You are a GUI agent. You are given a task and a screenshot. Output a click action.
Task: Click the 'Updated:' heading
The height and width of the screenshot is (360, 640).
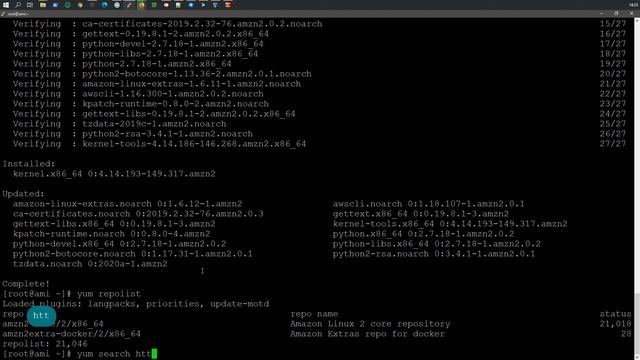(23, 194)
